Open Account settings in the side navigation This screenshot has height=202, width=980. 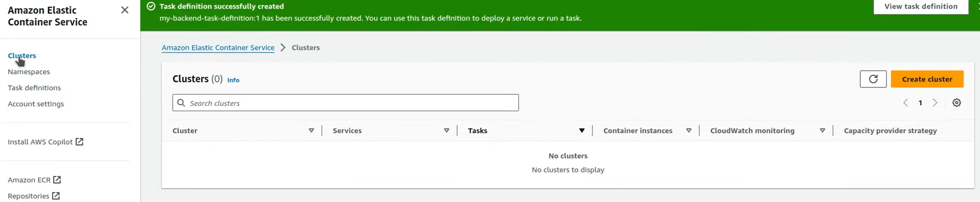[x=36, y=104]
